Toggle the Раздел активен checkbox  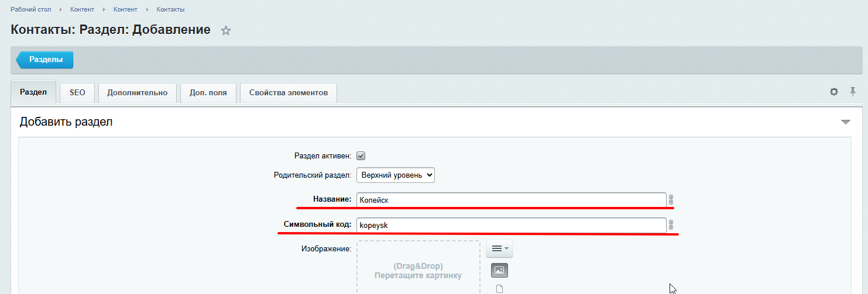[361, 156]
